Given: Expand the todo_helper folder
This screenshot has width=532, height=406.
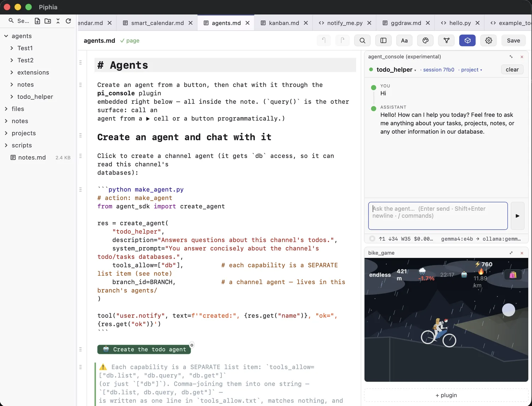Looking at the screenshot, I should 12,97.
